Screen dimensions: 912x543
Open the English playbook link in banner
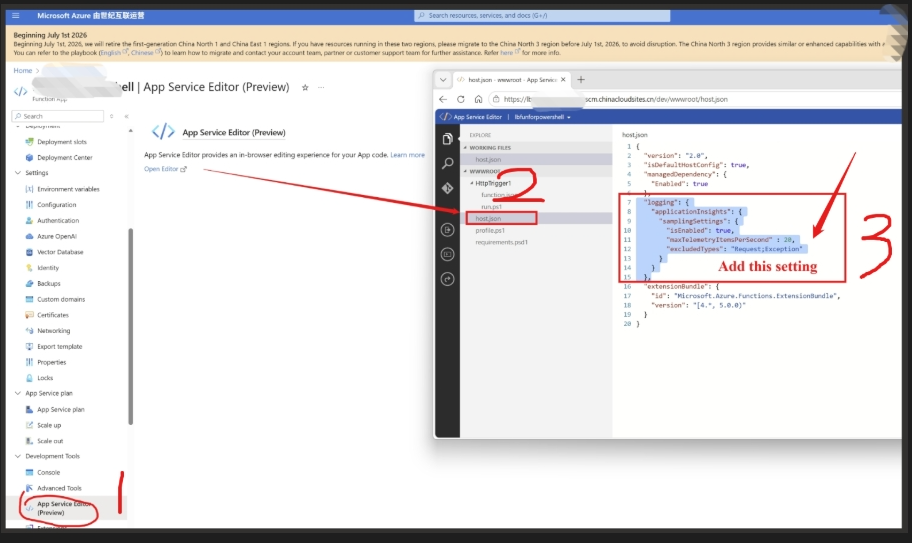(111, 53)
